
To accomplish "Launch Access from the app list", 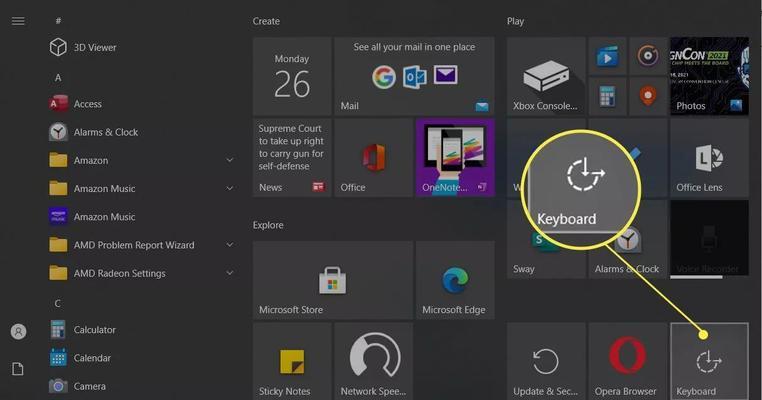I will click(x=141, y=104).
